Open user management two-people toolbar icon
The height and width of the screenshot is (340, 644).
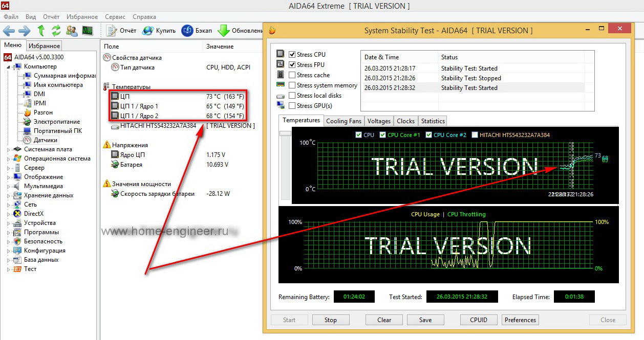[x=72, y=30]
